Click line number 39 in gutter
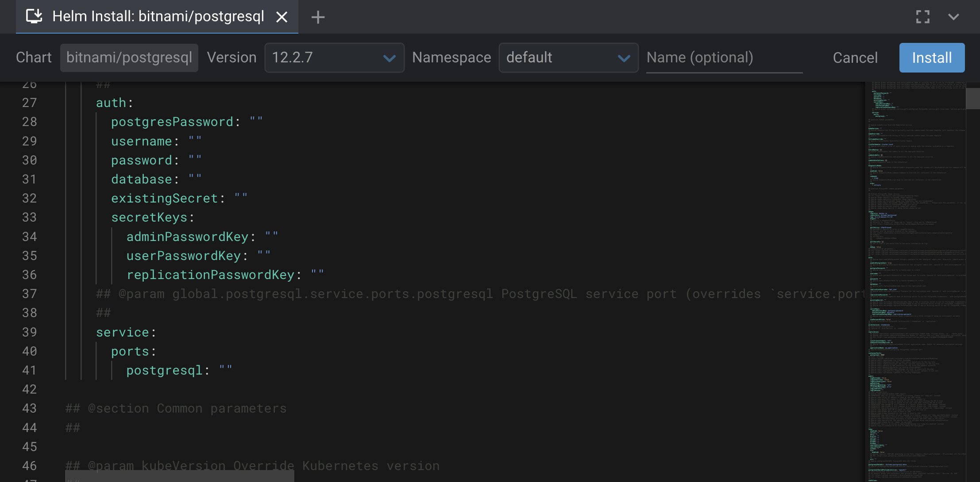980x482 pixels. pyautogui.click(x=29, y=332)
